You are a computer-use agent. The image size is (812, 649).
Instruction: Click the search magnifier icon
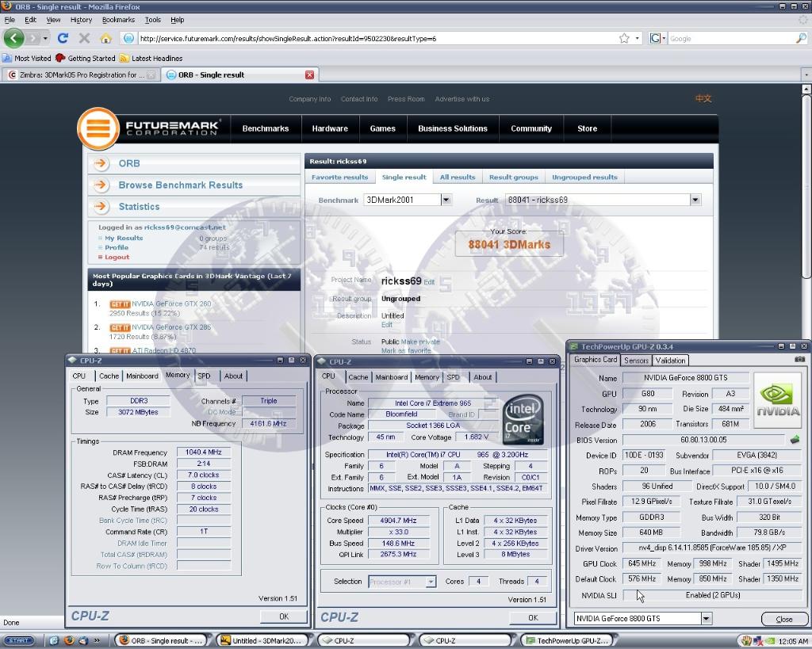[x=801, y=38]
